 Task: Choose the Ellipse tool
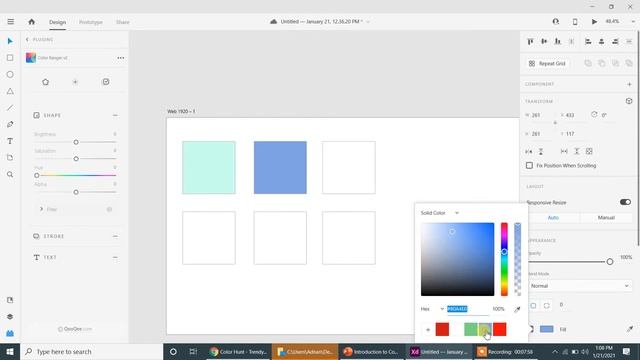pos(10,75)
